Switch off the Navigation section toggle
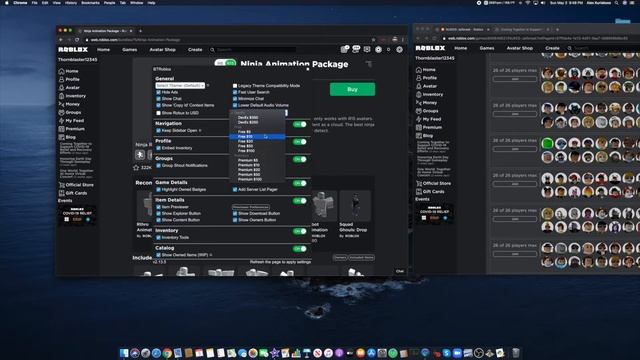This screenshot has height=360, width=640. pyautogui.click(x=300, y=124)
